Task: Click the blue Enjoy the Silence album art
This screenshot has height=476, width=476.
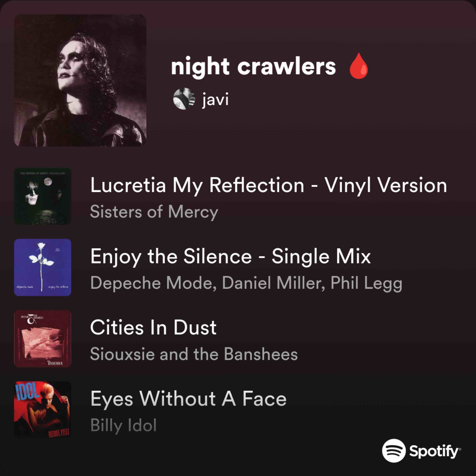Action: point(43,267)
